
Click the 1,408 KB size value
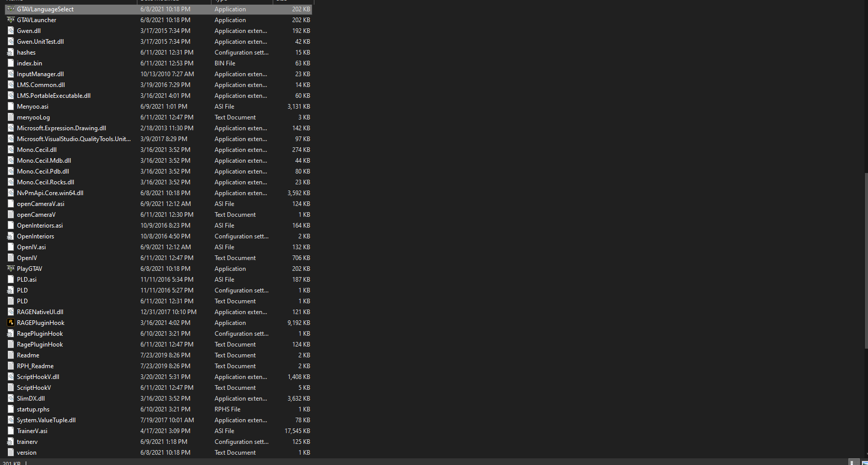tap(298, 377)
